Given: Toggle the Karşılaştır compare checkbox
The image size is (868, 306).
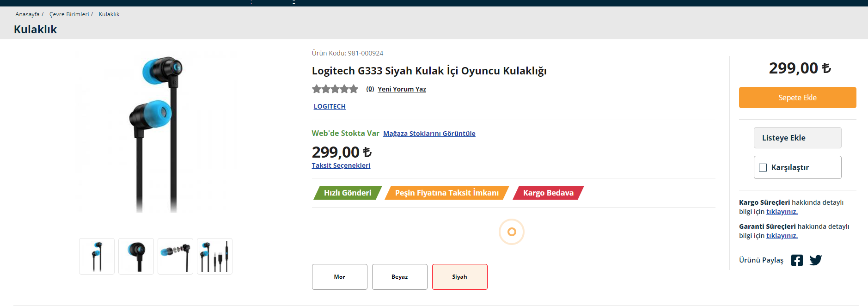Looking at the screenshot, I should coord(763,167).
